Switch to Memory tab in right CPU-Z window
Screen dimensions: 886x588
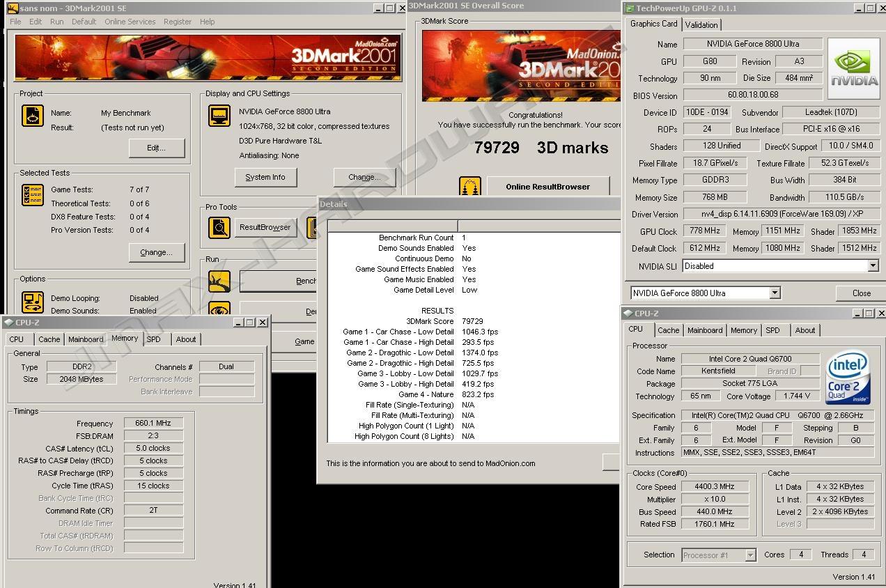point(743,330)
